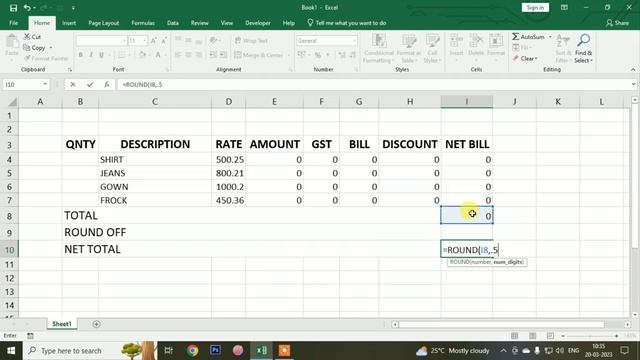Open the Fill Color swatch button
The image size is (640, 360).
tap(142, 55)
